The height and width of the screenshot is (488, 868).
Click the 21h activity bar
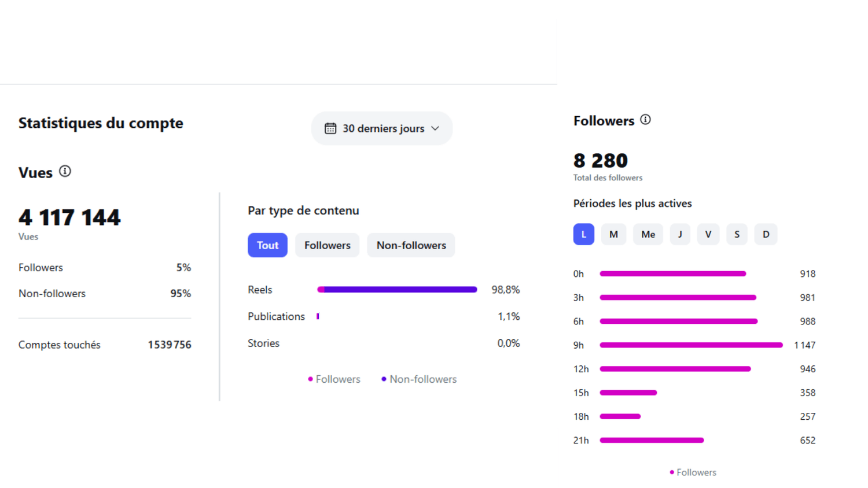[652, 440]
